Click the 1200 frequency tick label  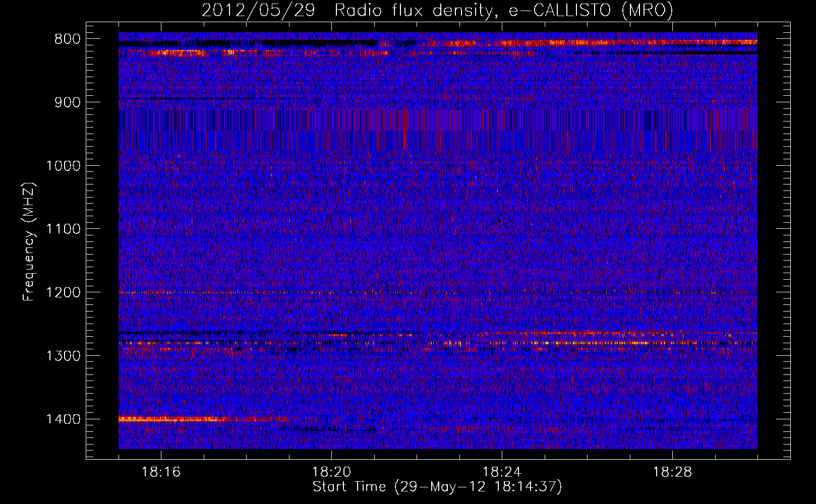(x=63, y=293)
